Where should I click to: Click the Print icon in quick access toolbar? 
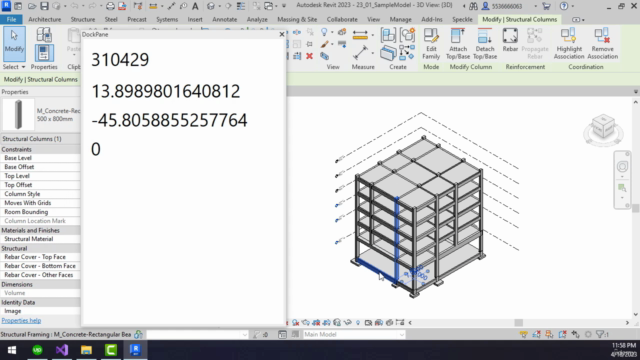tap(110, 6)
